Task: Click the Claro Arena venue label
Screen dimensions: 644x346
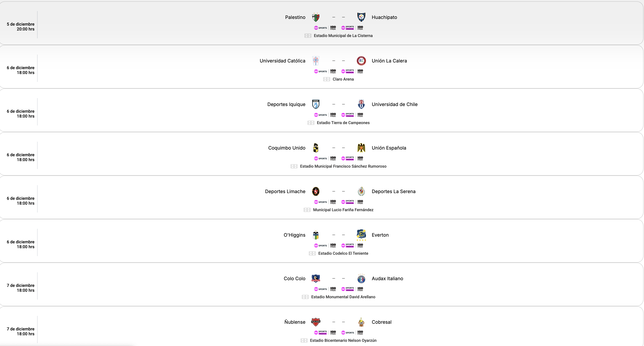Action: click(x=343, y=79)
